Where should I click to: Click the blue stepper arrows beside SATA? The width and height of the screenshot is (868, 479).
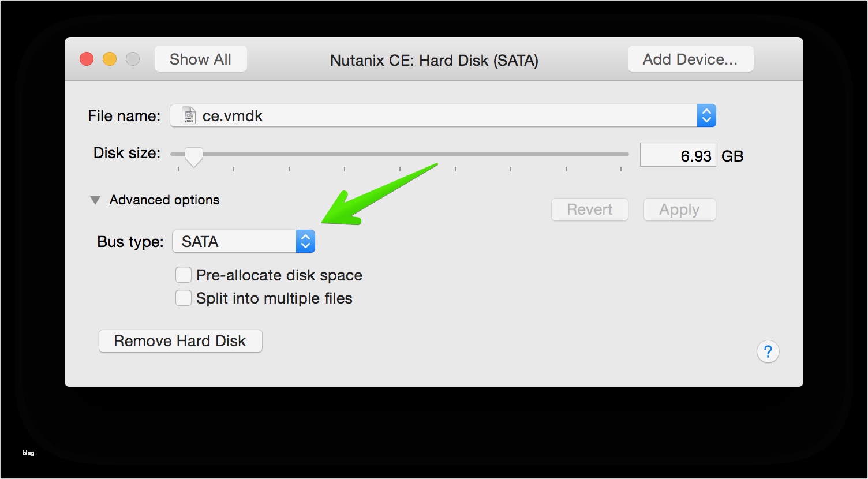tap(305, 241)
